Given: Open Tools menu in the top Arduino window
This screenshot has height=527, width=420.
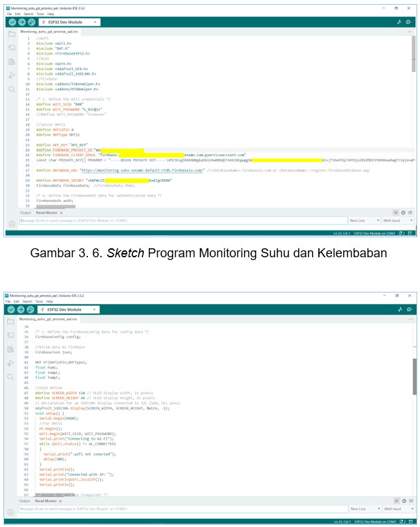Looking at the screenshot, I should (40, 14).
